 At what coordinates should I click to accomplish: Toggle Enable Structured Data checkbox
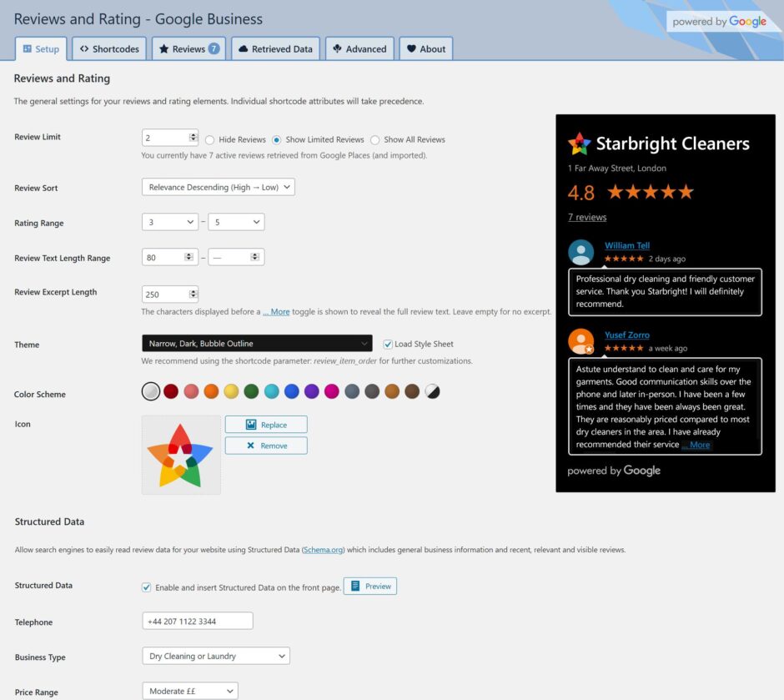[147, 587]
